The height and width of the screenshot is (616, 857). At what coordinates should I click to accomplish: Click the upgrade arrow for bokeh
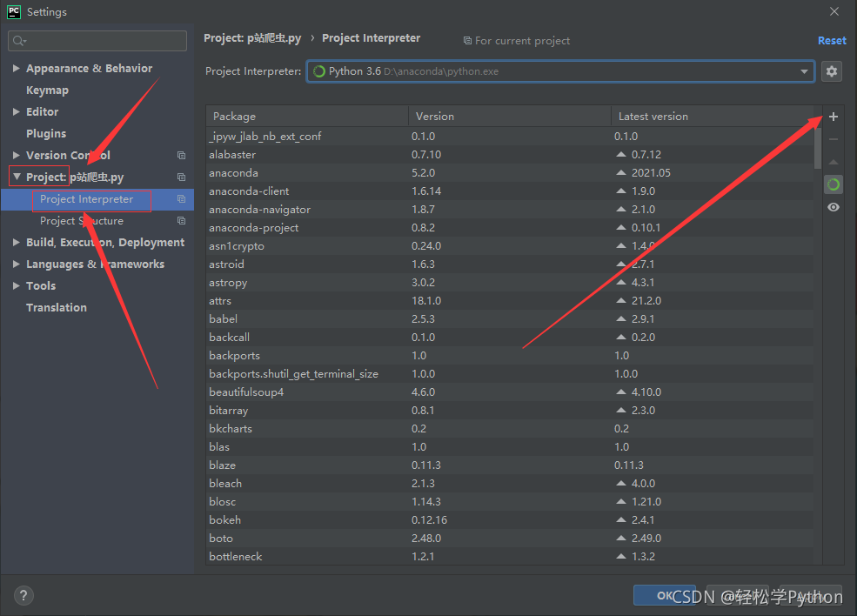(x=621, y=519)
